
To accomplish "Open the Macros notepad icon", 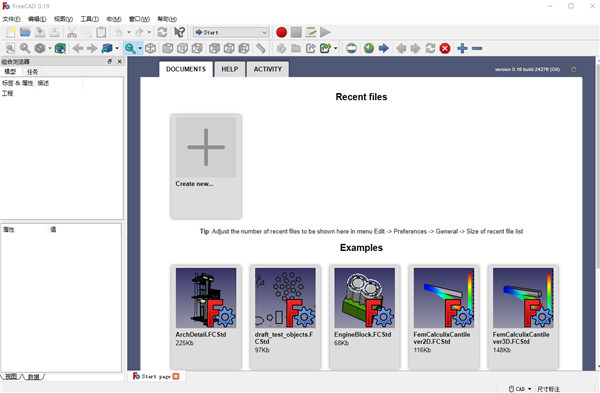I will point(311,33).
